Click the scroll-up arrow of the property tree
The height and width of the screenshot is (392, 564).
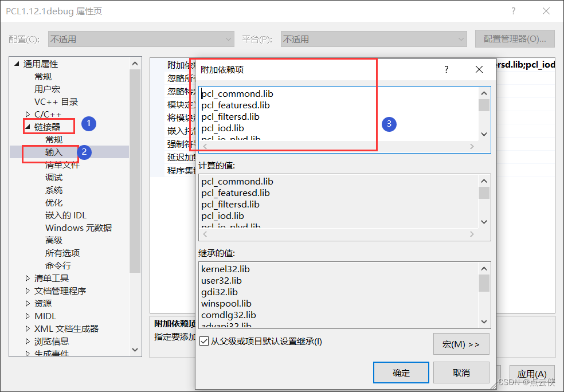tap(135, 64)
